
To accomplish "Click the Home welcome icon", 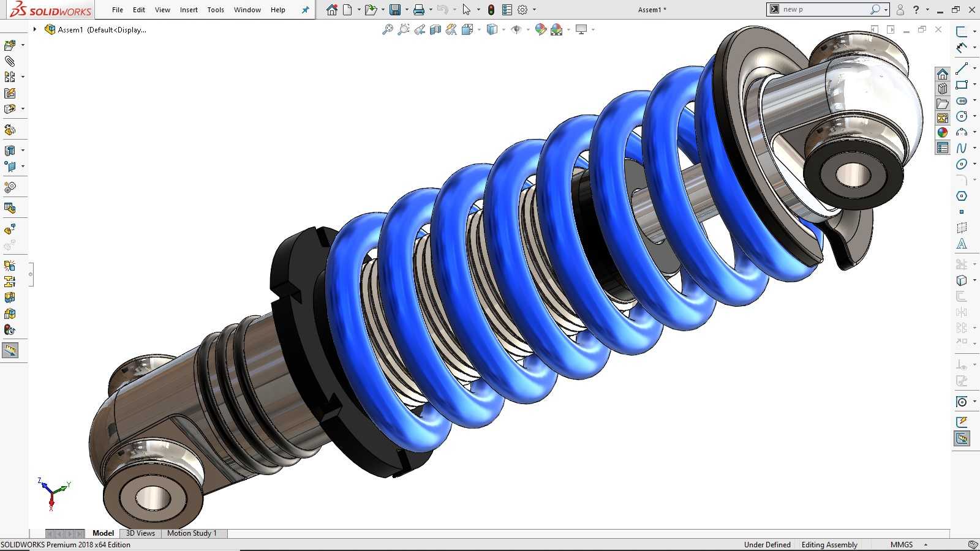I will [332, 10].
